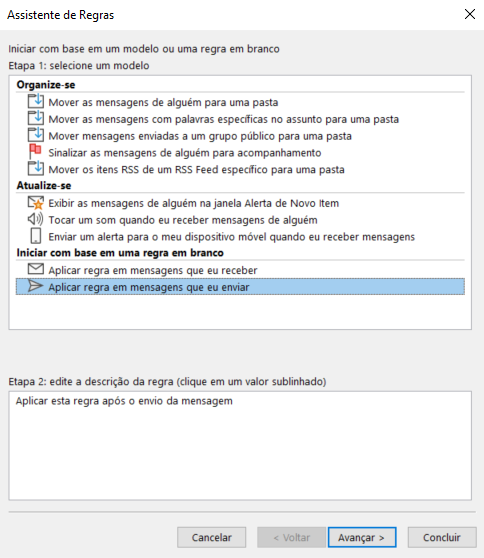Select 'Aplicar regra em mensagens que eu receber'
The width and height of the screenshot is (484, 558).
153,270
